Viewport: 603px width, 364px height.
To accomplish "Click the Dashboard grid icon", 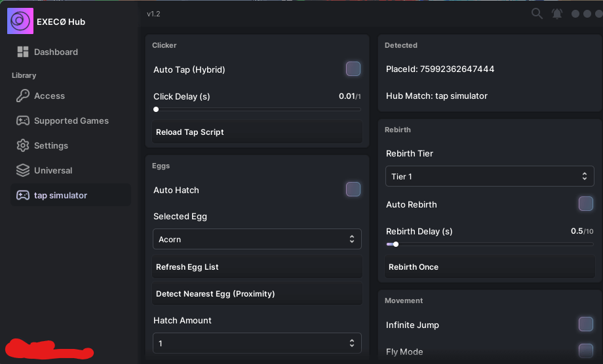I will click(23, 52).
